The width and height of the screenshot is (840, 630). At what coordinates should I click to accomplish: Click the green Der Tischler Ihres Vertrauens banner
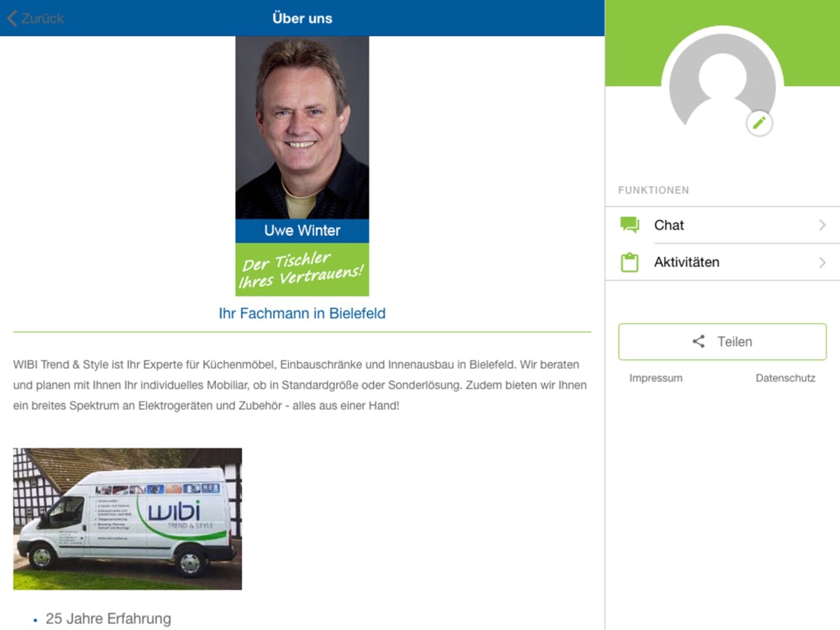tap(302, 270)
